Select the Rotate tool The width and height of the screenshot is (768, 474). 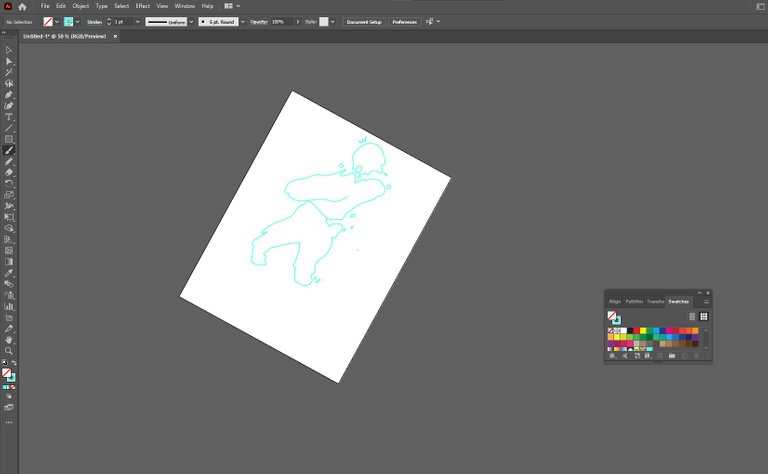[9, 184]
